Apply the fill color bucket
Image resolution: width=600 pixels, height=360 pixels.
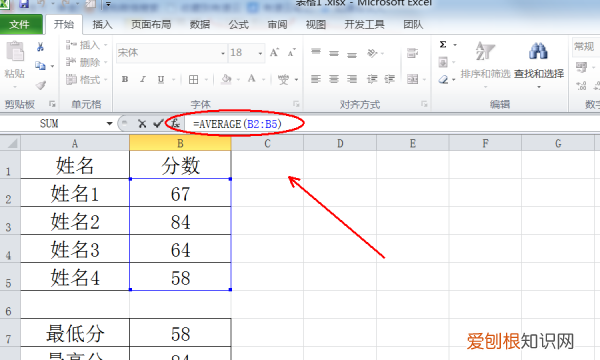(226, 79)
